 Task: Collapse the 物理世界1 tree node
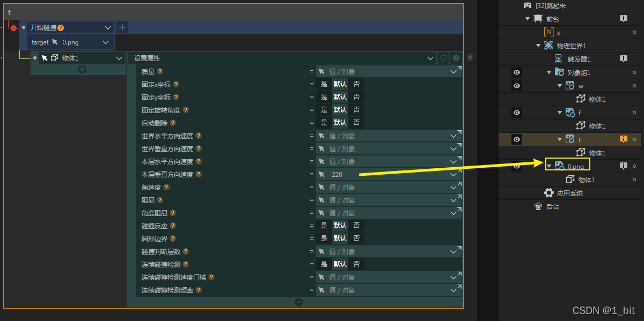tap(538, 46)
